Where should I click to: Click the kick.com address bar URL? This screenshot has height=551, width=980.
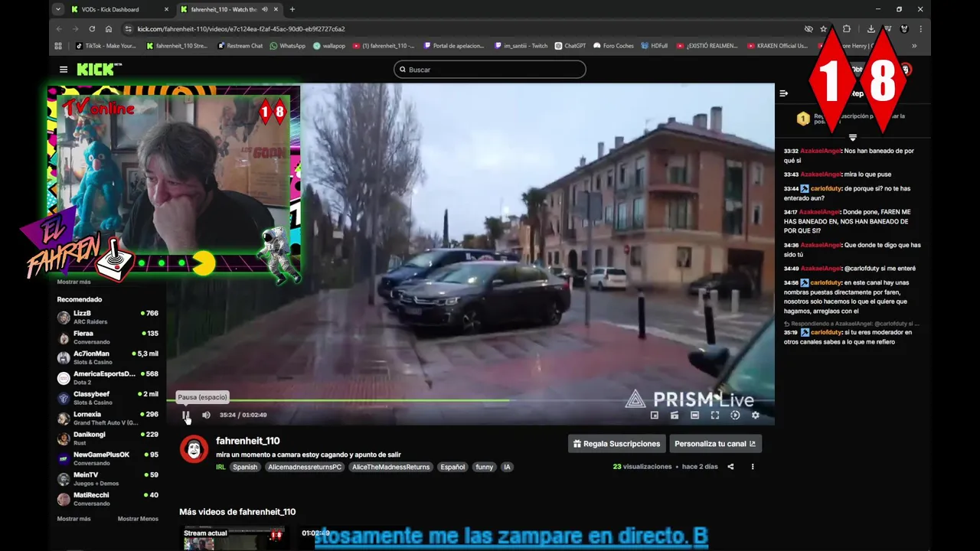pyautogui.click(x=241, y=29)
